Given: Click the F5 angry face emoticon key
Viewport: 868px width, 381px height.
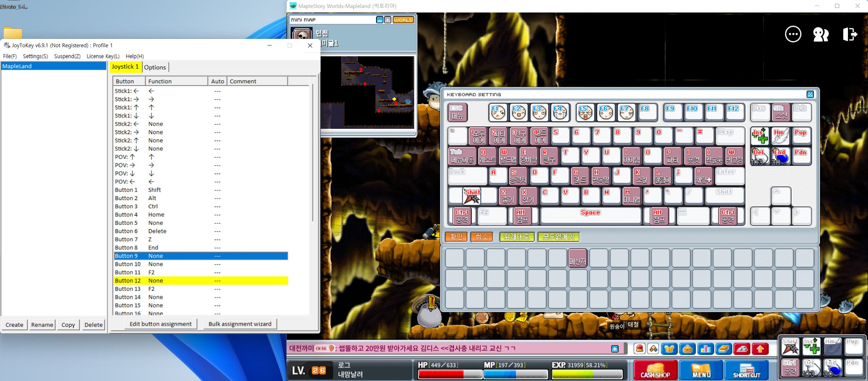Looking at the screenshot, I should point(585,113).
